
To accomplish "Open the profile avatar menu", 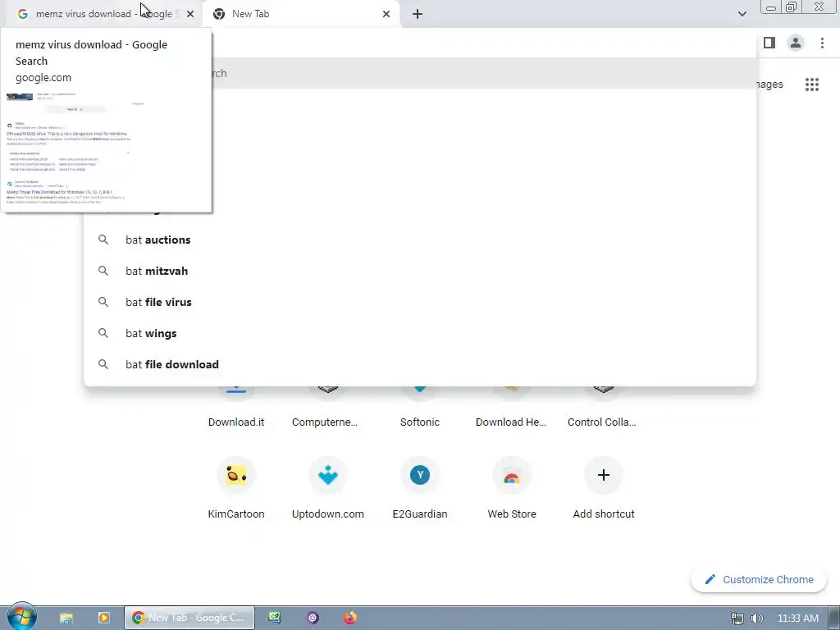I will (x=796, y=43).
